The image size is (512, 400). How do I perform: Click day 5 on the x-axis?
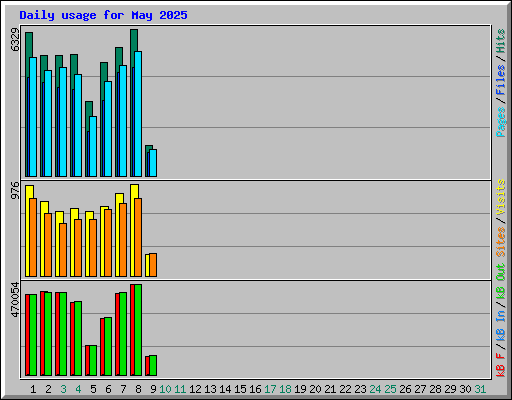(93, 389)
